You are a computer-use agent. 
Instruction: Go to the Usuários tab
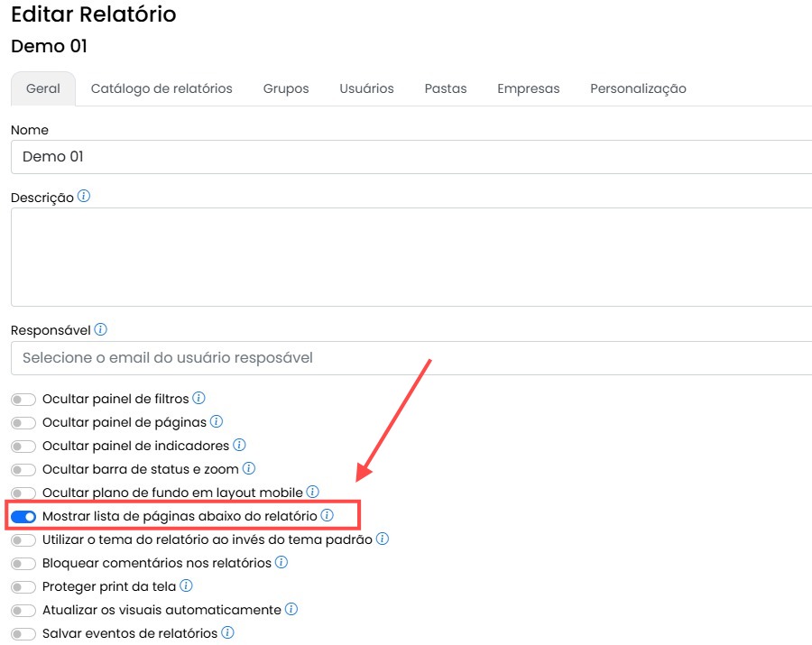click(366, 88)
